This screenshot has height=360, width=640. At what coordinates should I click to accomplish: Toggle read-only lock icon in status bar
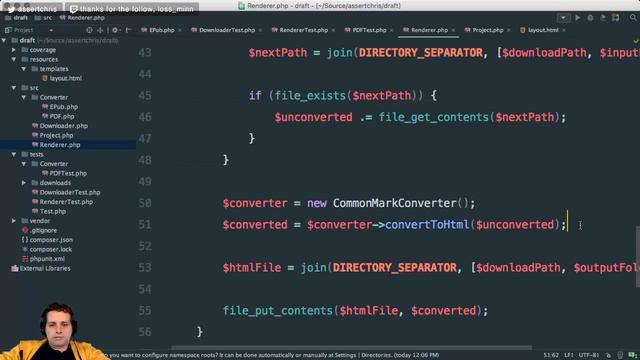click(608, 355)
